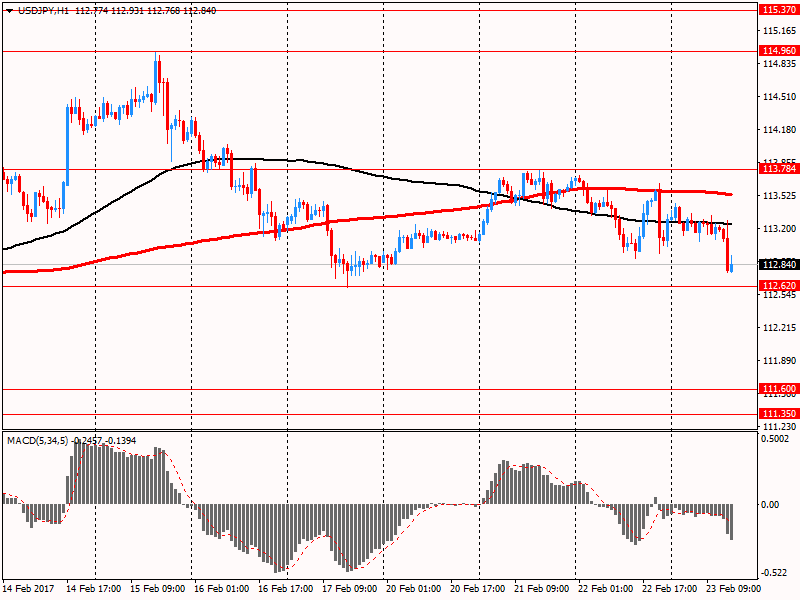
Task: Click the 15 Feb 09:00 time axis label
Action: tap(156, 590)
